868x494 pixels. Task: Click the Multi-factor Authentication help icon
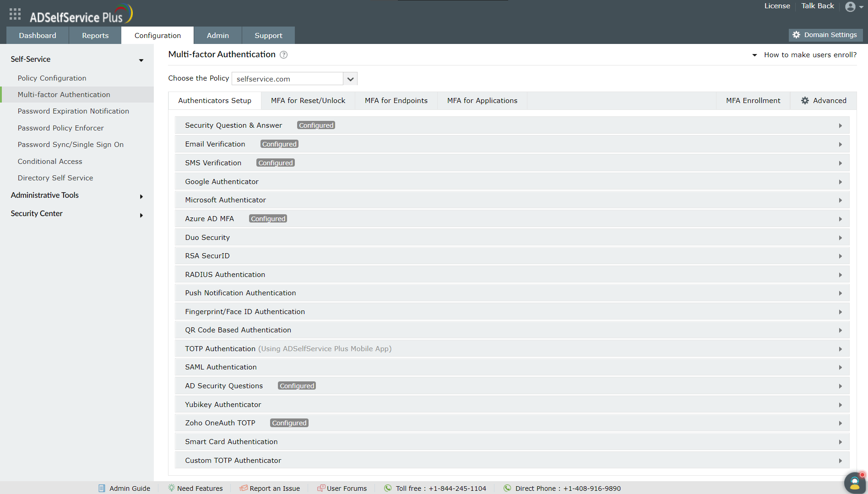(284, 55)
